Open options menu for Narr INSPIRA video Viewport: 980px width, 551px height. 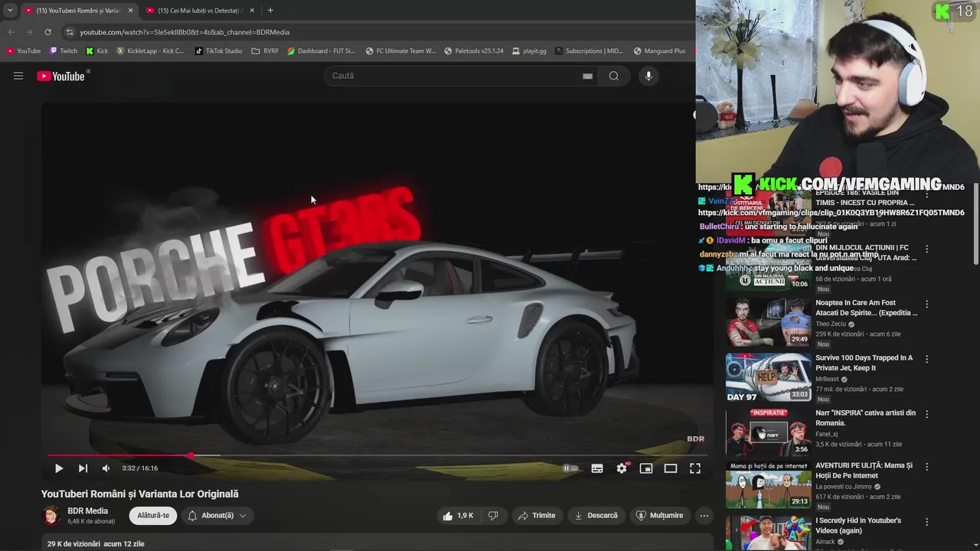click(927, 414)
